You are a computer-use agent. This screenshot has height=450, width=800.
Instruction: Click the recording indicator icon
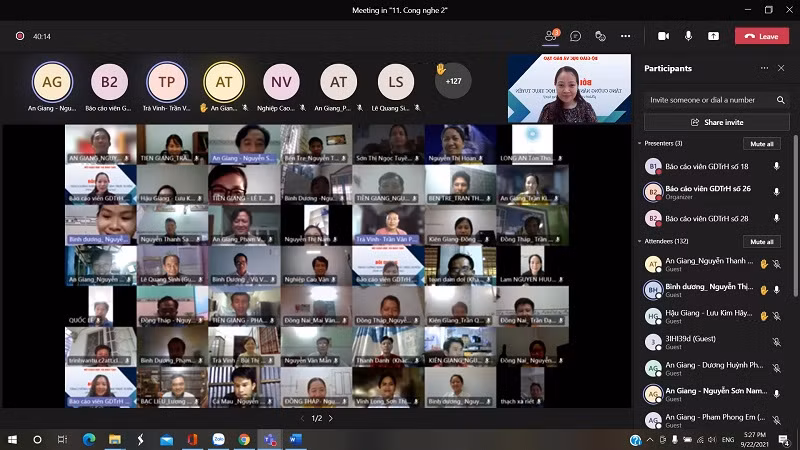pos(19,36)
